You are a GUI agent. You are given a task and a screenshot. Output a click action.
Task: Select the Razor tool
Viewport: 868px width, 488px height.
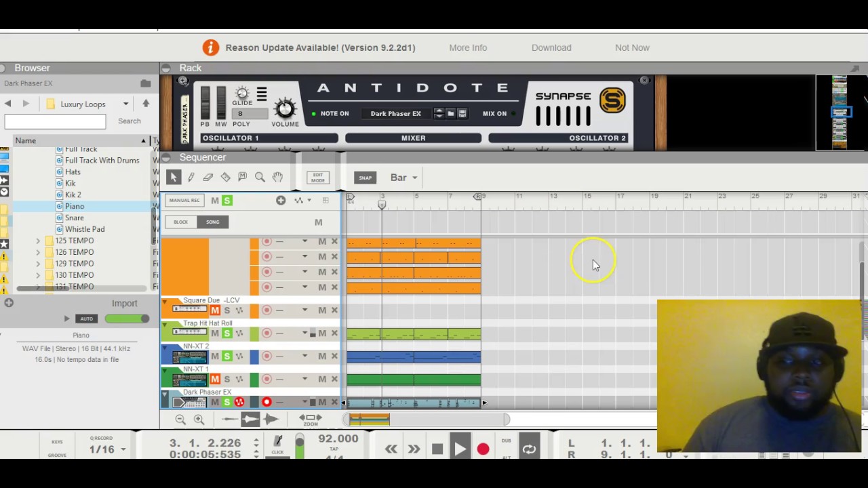[225, 178]
